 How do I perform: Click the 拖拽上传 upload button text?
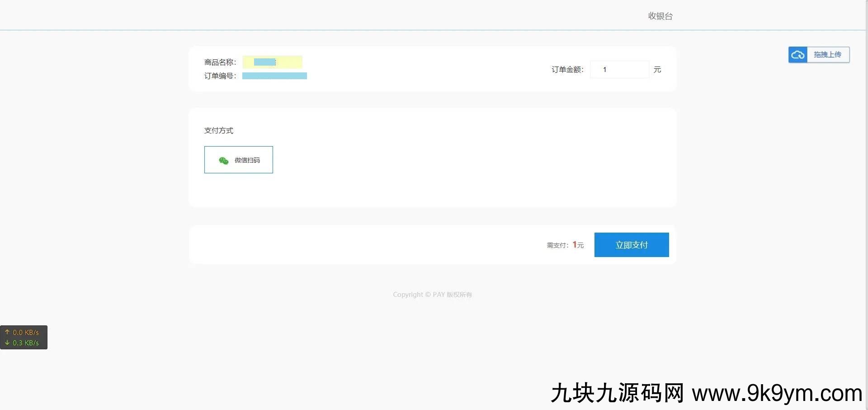(827, 55)
